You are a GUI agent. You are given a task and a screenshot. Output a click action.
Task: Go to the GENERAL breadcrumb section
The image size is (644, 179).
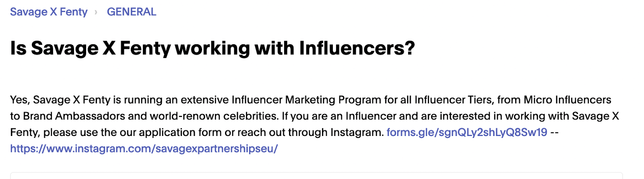tap(131, 12)
